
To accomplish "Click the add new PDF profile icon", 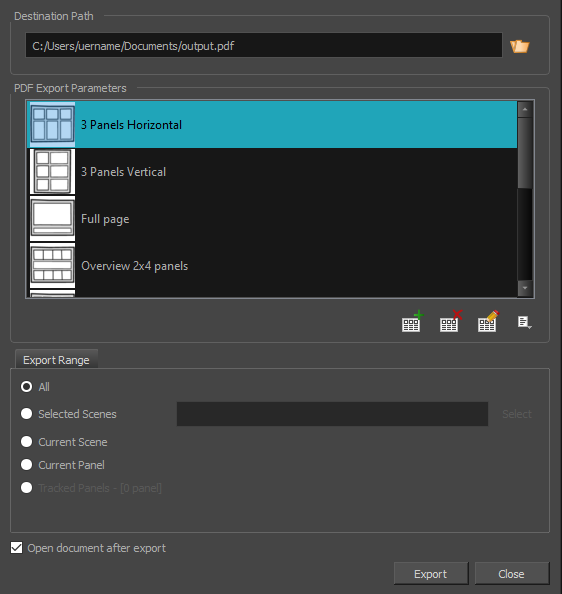I will pos(412,321).
